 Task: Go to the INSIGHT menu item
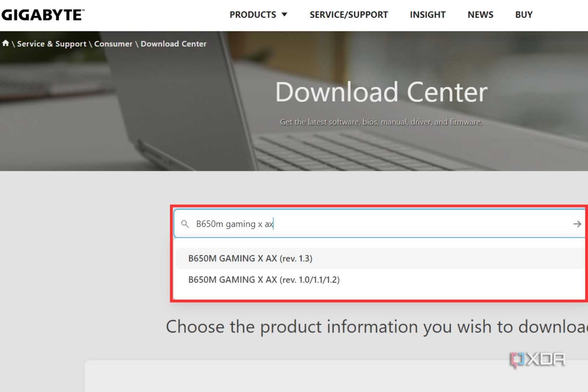(x=428, y=15)
